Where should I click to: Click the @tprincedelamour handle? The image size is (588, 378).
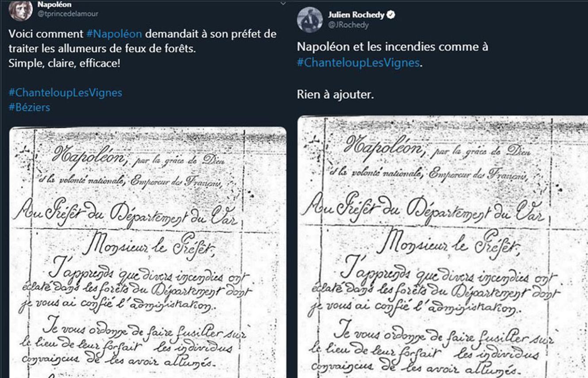(x=68, y=14)
